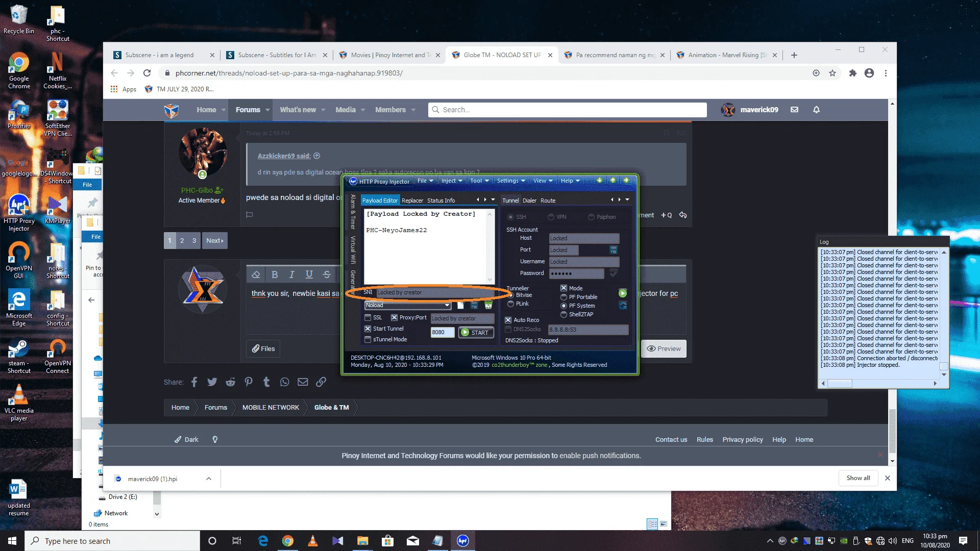The height and width of the screenshot is (551, 980).
Task: Toggle the Proxy:Port checkbox
Action: pyautogui.click(x=394, y=317)
